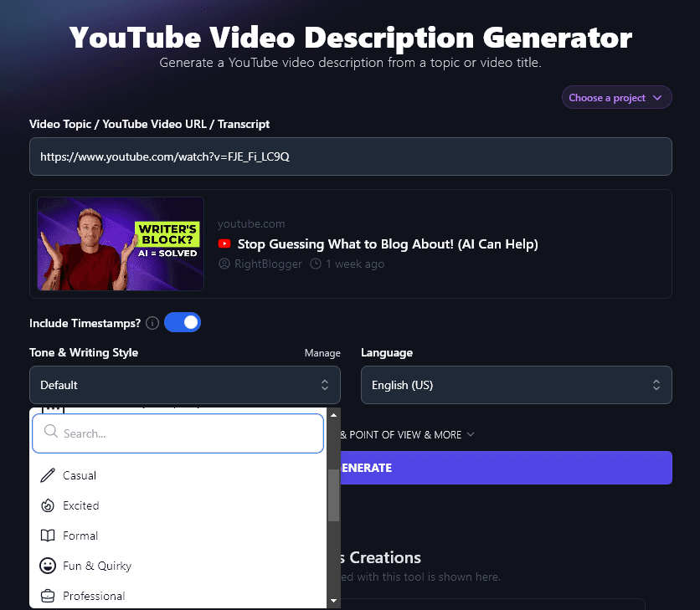Viewport: 700px width, 610px height.
Task: Disable the Include Timestamps toggle
Action: point(183,322)
